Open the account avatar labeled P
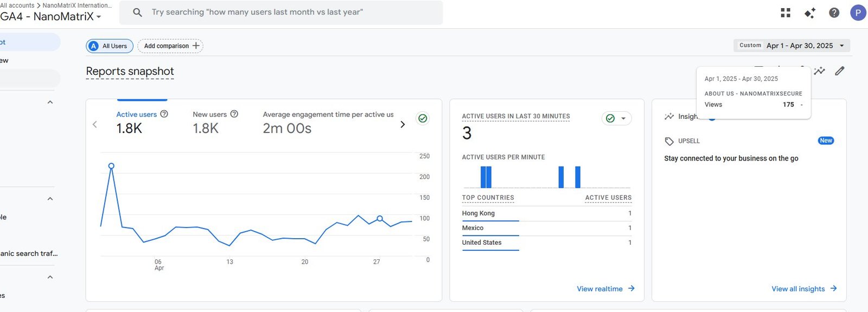 [858, 12]
